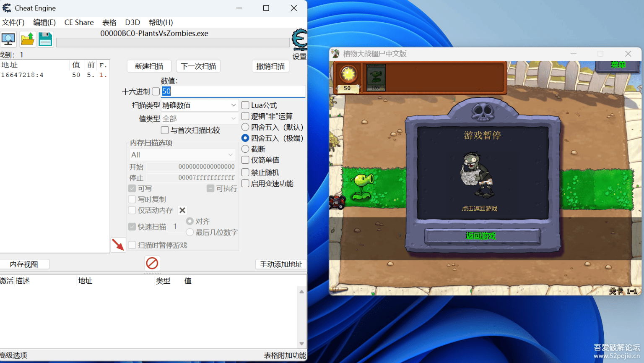644x363 pixels.
Task: Click the scan progress bar
Action: coord(173,42)
